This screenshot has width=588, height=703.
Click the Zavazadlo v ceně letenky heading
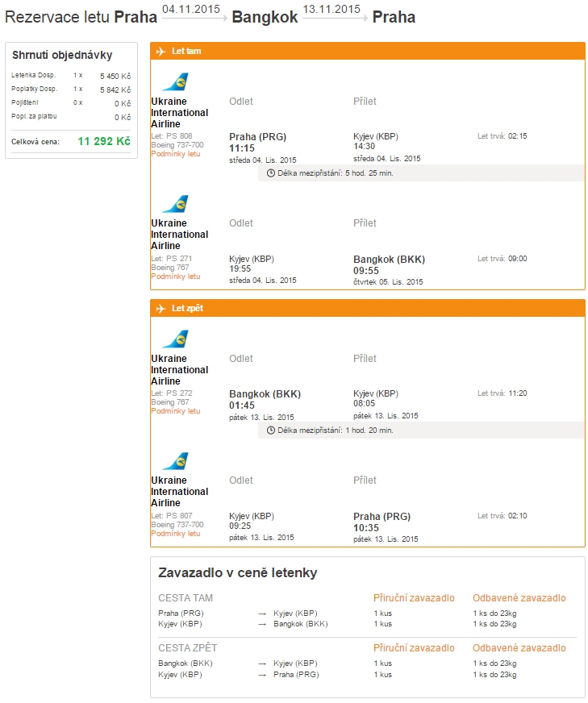(x=238, y=573)
